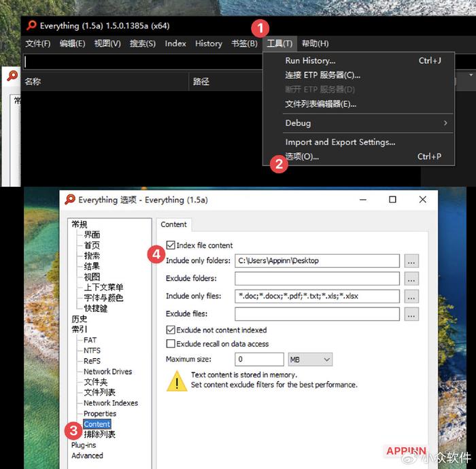
Task: Click 工具(T) menu
Action: pyautogui.click(x=279, y=44)
